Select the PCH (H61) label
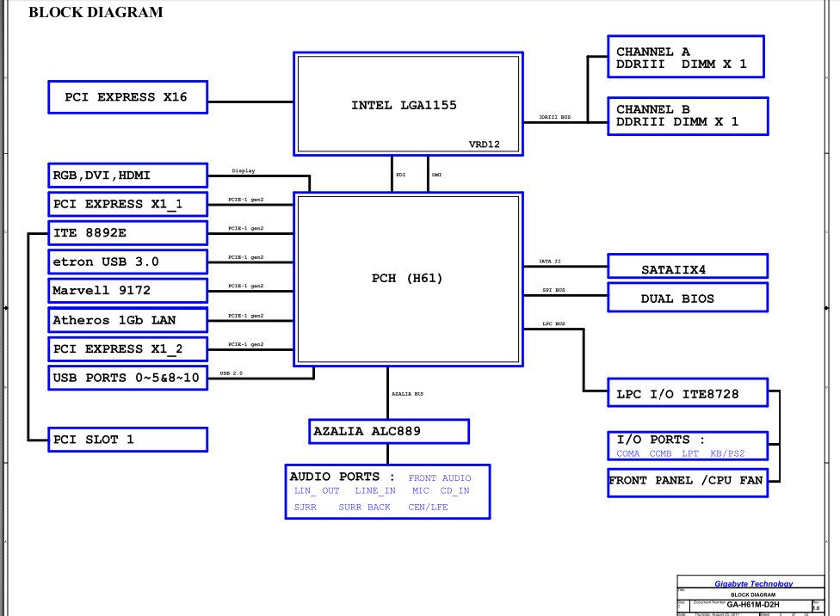 click(x=407, y=278)
